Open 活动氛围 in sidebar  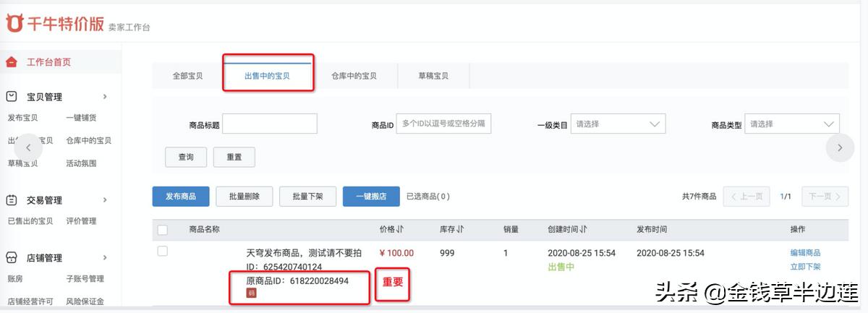click(x=81, y=163)
